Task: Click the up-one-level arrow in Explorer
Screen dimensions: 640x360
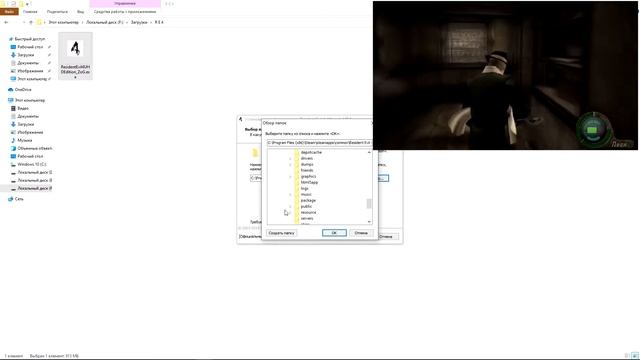Action: pyautogui.click(x=31, y=22)
